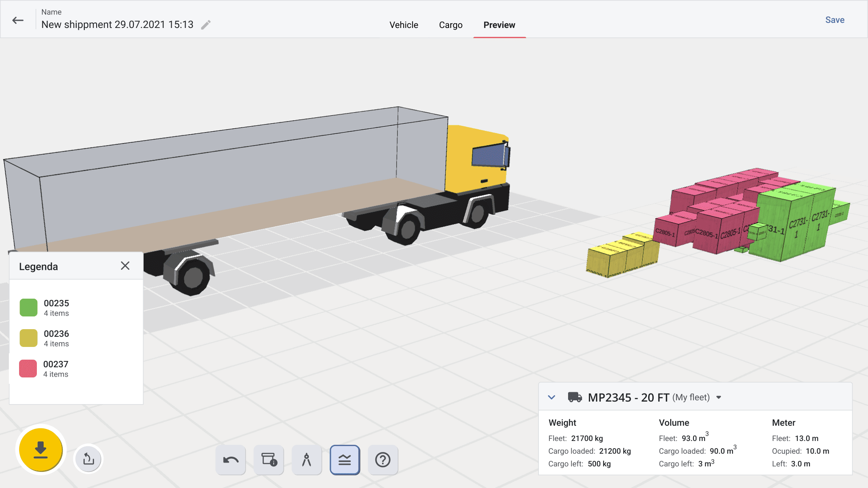The width and height of the screenshot is (868, 488).
Task: Select the compass measure tool
Action: pyautogui.click(x=306, y=460)
